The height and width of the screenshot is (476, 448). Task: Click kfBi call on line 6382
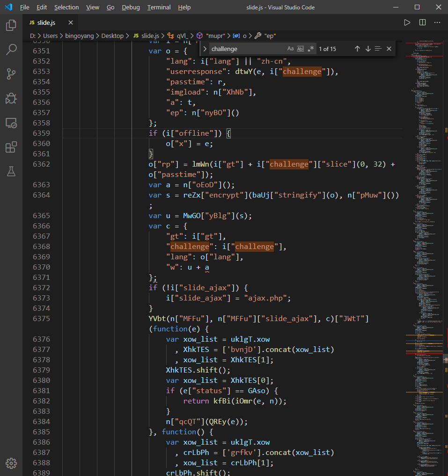click(222, 401)
